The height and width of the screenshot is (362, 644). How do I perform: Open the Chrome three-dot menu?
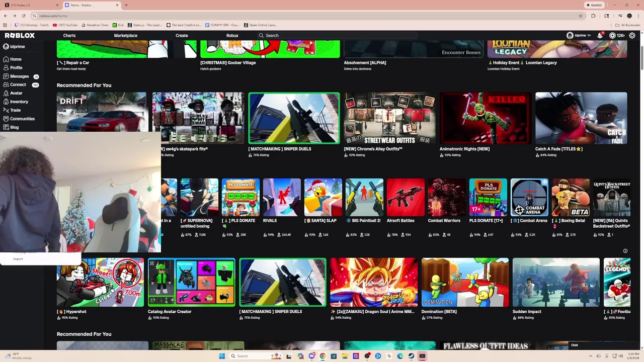638,16
